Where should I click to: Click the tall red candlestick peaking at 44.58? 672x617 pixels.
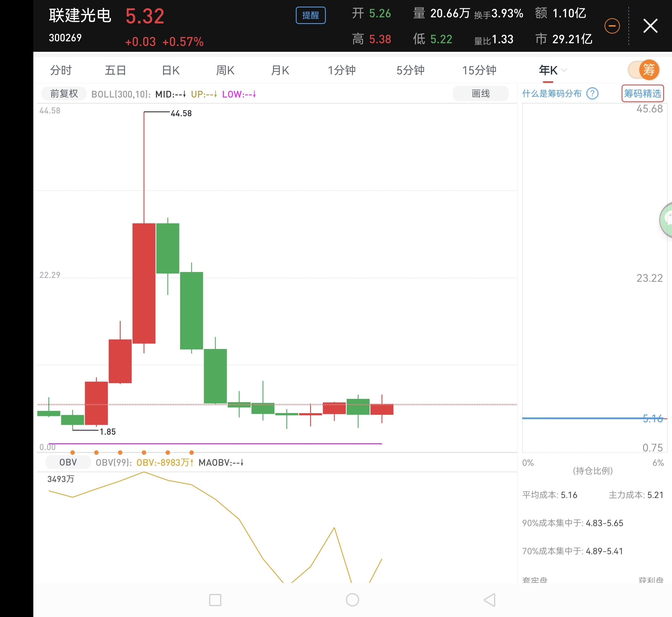144,283
